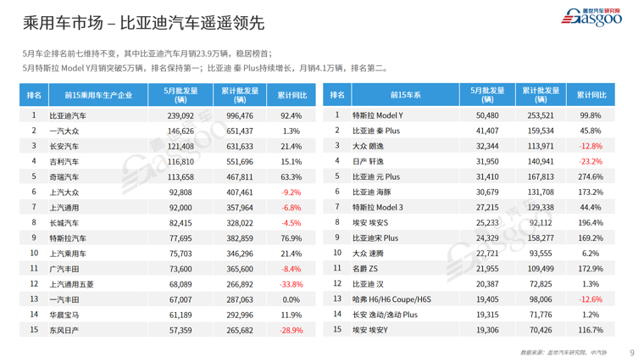Click the manufacturer '奇瑞汽车'
Viewport: 644px width, 363px height.
64,177
